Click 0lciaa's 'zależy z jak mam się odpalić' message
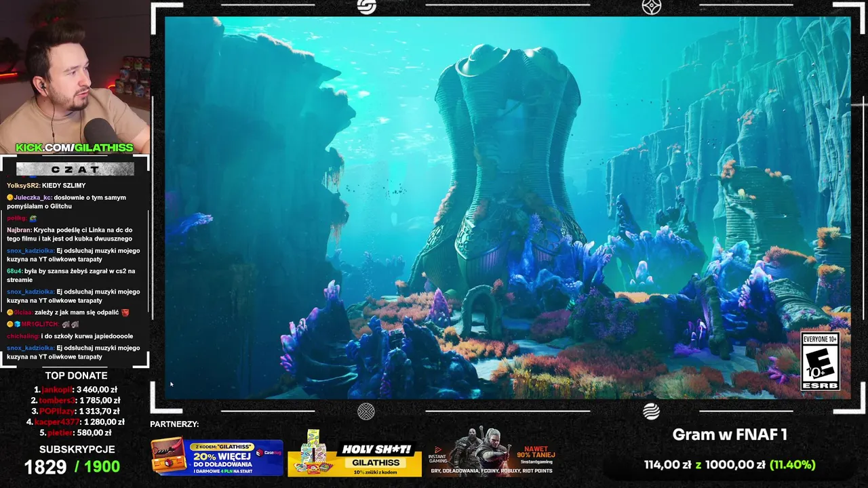Screen dimensions: 868x488 (68, 312)
